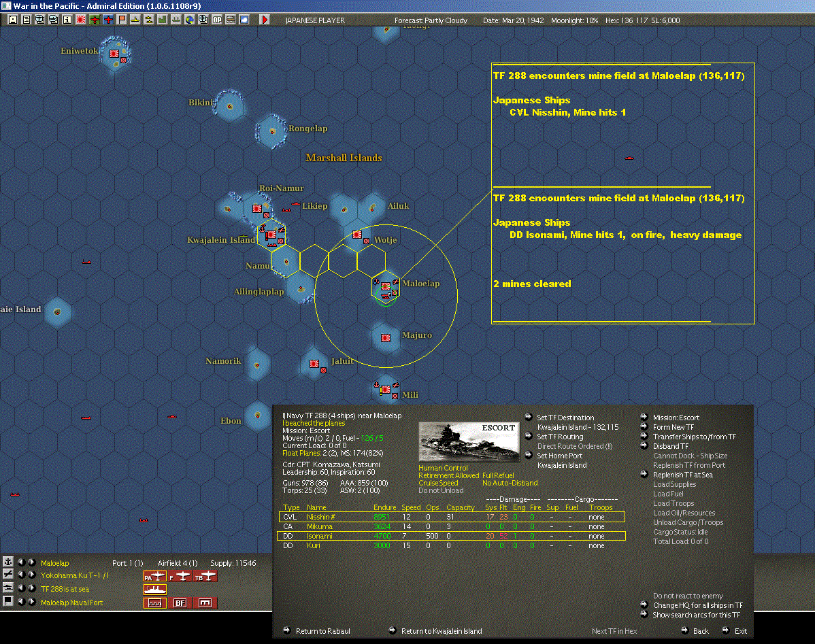Toggle Cruise Speed setting
Screen dimensions: 815x644
[x=438, y=483]
